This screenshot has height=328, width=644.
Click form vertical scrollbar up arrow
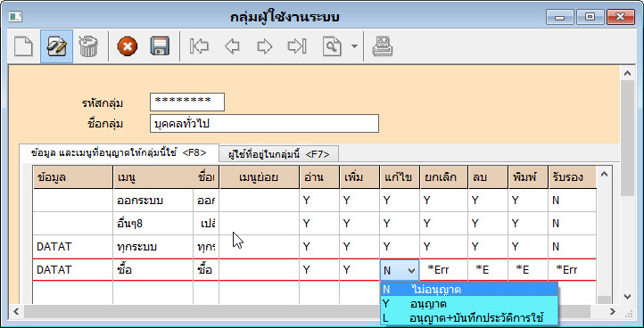(627, 73)
